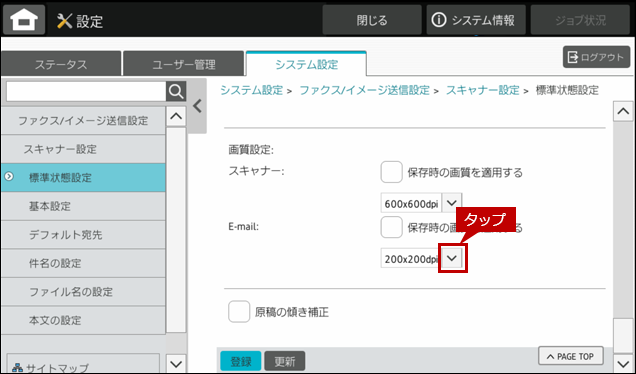The height and width of the screenshot is (374, 636).
Task: Enable スキャナー 保存時の画質を適用する checkbox
Action: pyautogui.click(x=391, y=172)
